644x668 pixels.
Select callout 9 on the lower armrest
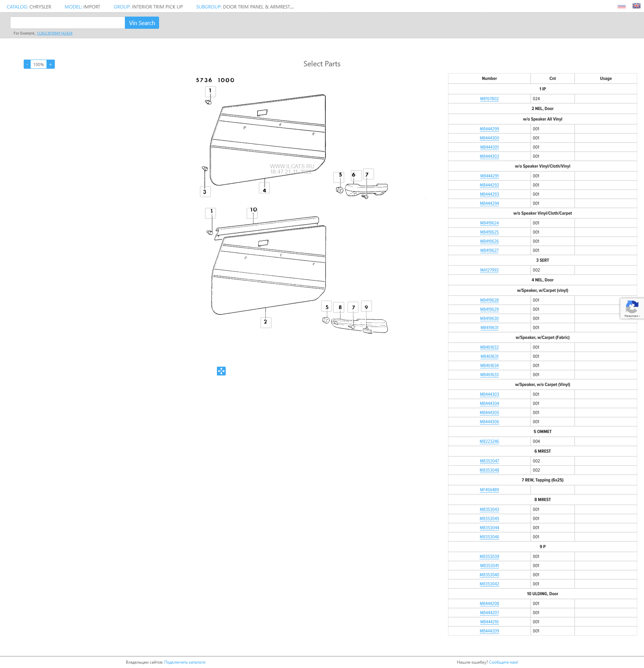(366, 306)
